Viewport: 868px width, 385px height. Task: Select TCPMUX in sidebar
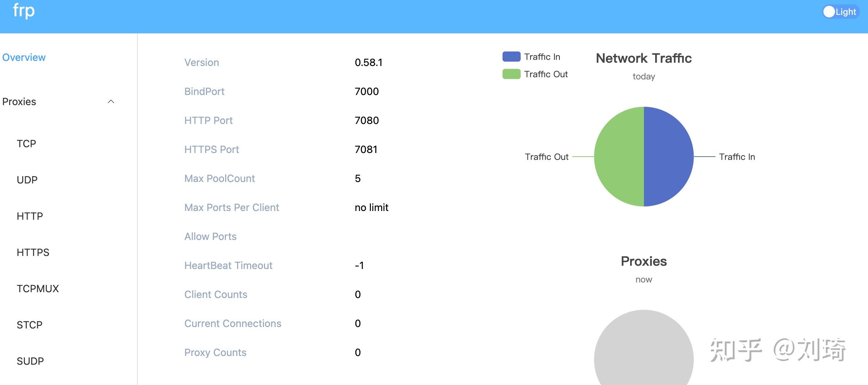pos(38,289)
